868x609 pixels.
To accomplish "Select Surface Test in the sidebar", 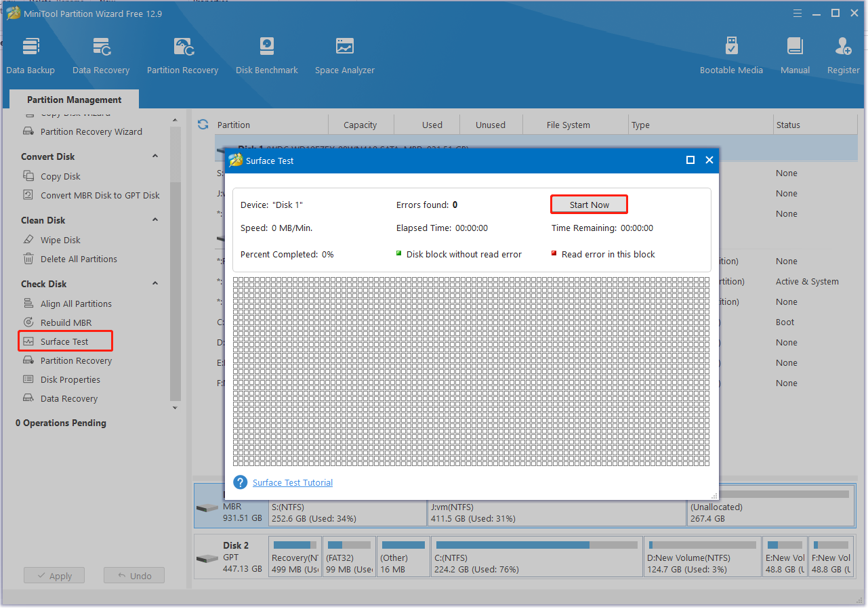I will (64, 341).
